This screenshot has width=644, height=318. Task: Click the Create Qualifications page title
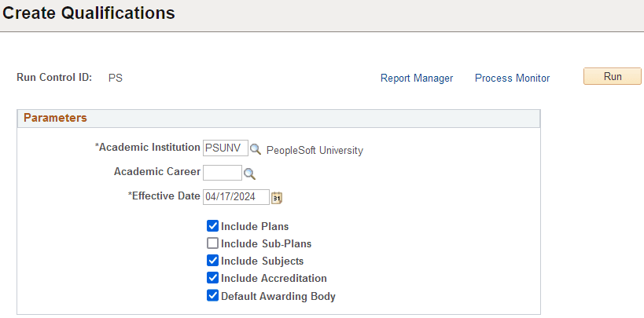point(89,13)
